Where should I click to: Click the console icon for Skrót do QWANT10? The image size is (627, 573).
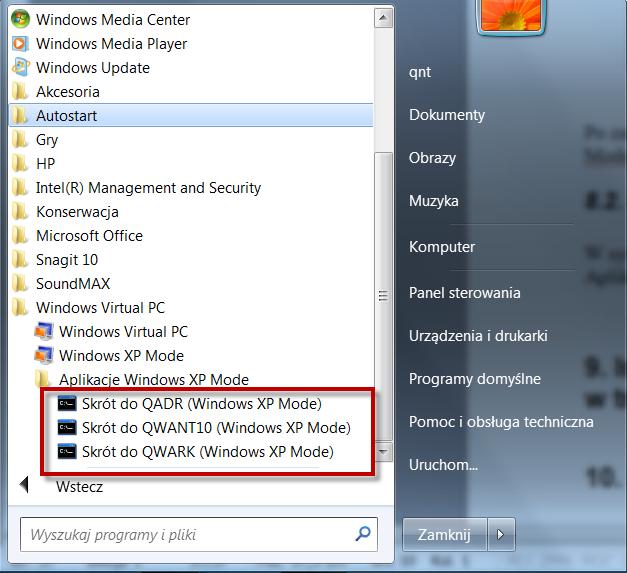[67, 428]
